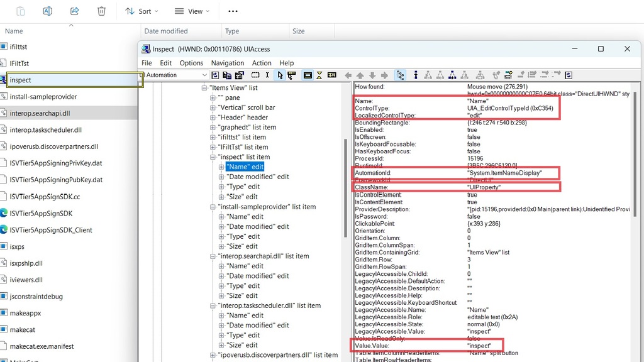Click the See more ellipsis button in Explorer
644x362 pixels.
(x=233, y=11)
